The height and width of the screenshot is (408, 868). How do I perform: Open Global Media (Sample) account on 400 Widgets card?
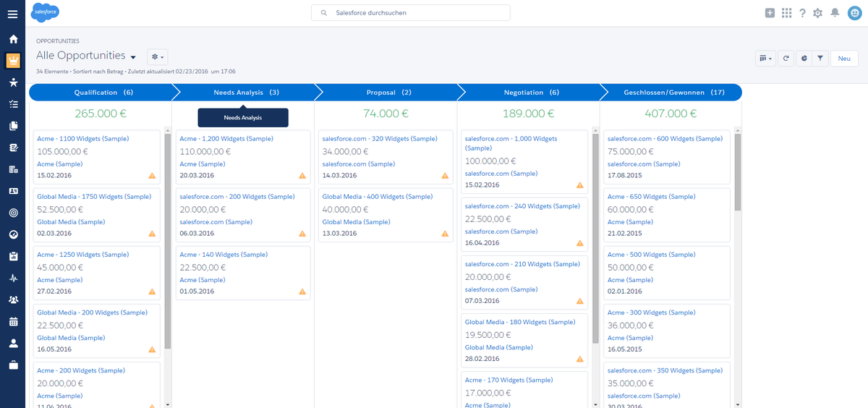(357, 222)
